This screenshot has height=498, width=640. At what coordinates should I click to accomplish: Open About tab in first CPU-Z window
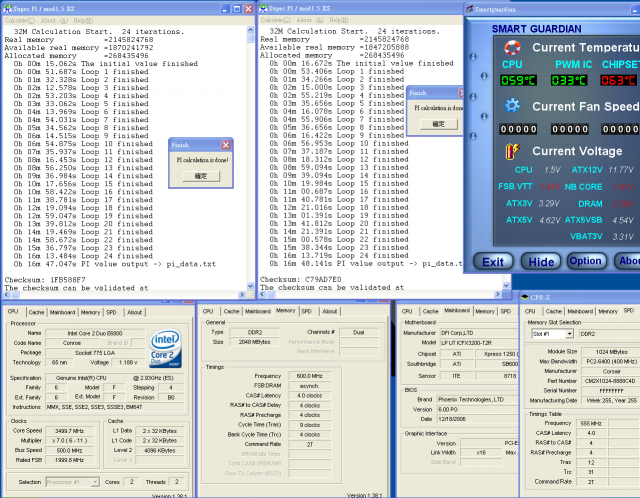[x=134, y=312]
